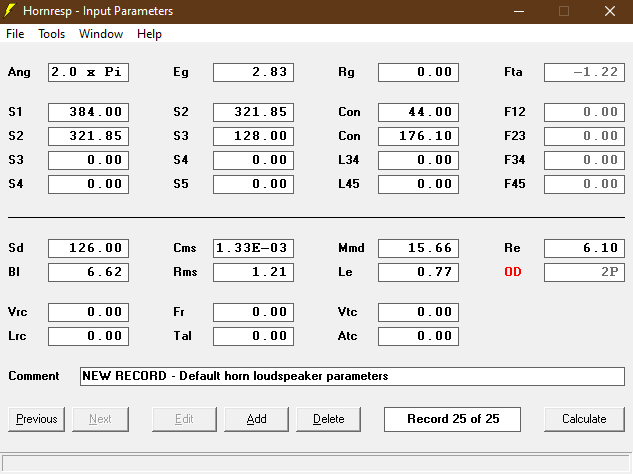Viewport: 633px width, 474px height.
Task: Click the OD field showing 2P
Action: click(x=585, y=272)
